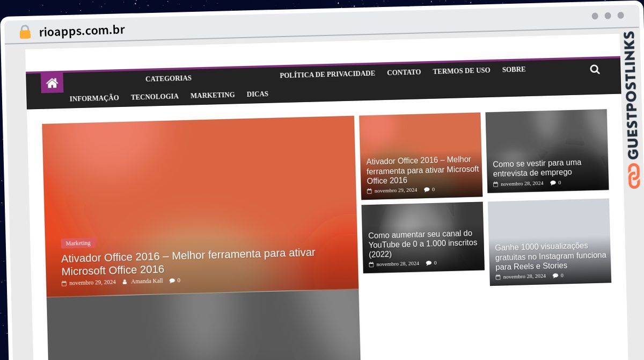644x360 pixels.
Task: Click author name Amanda Kall
Action: (147, 281)
